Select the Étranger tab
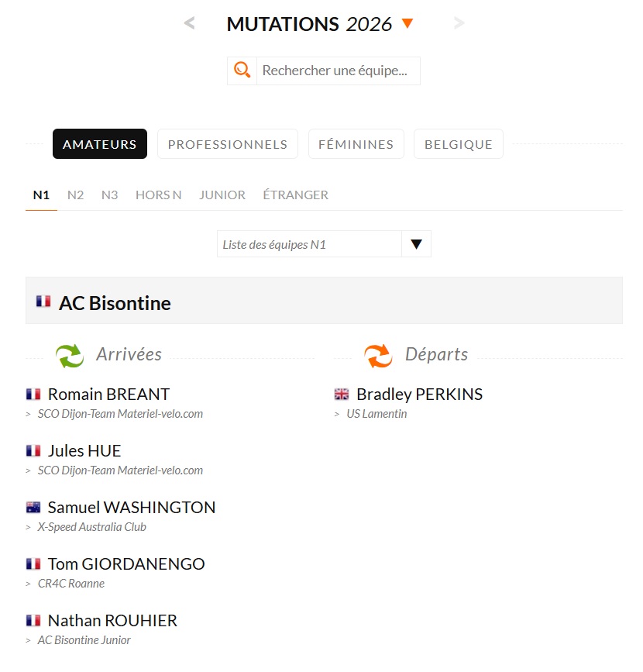643x672 pixels. (x=295, y=195)
